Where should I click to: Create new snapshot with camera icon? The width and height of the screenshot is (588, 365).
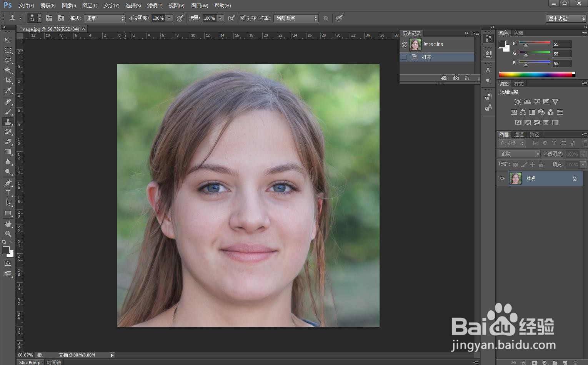click(x=456, y=78)
